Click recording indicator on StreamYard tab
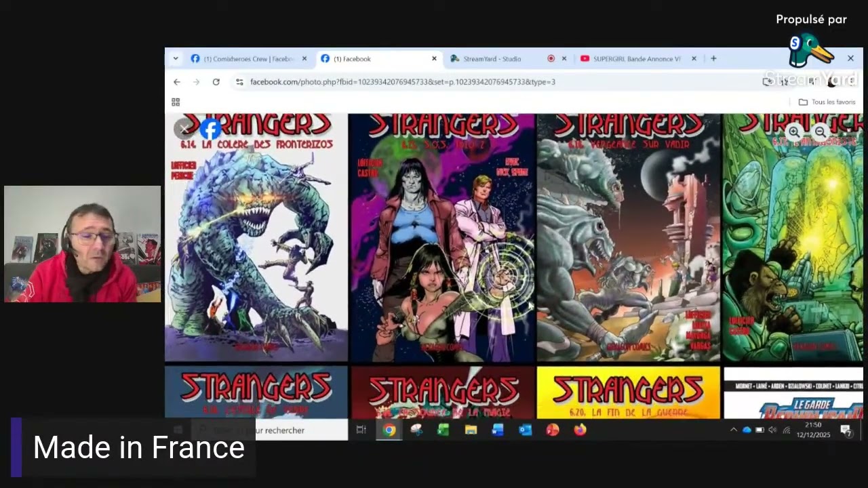868x488 pixels. (551, 59)
